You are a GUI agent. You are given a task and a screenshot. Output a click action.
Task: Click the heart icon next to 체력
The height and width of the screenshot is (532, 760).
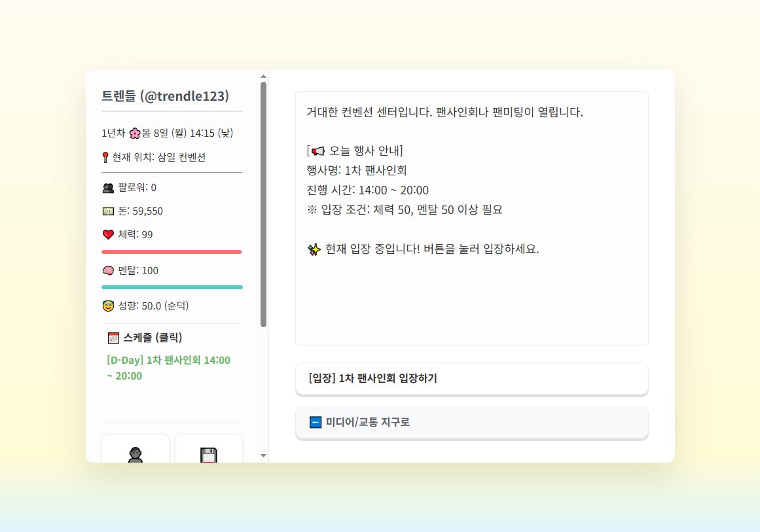click(108, 234)
